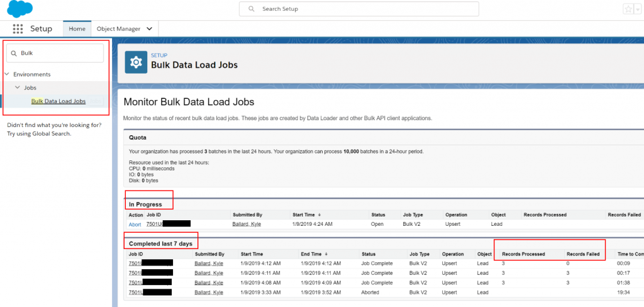Open Ballard, Kyle in the aborted job row
644x307 pixels.
[209, 293]
